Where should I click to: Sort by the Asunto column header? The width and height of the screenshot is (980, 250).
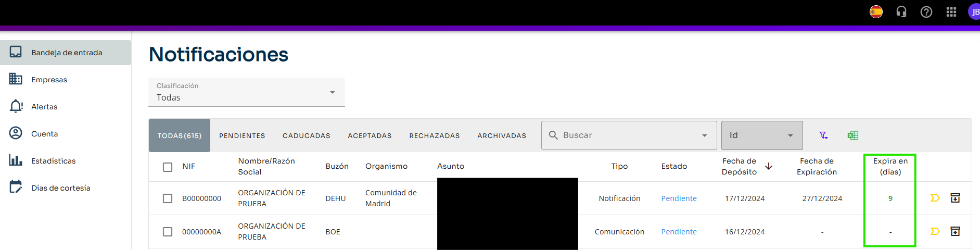click(x=451, y=166)
